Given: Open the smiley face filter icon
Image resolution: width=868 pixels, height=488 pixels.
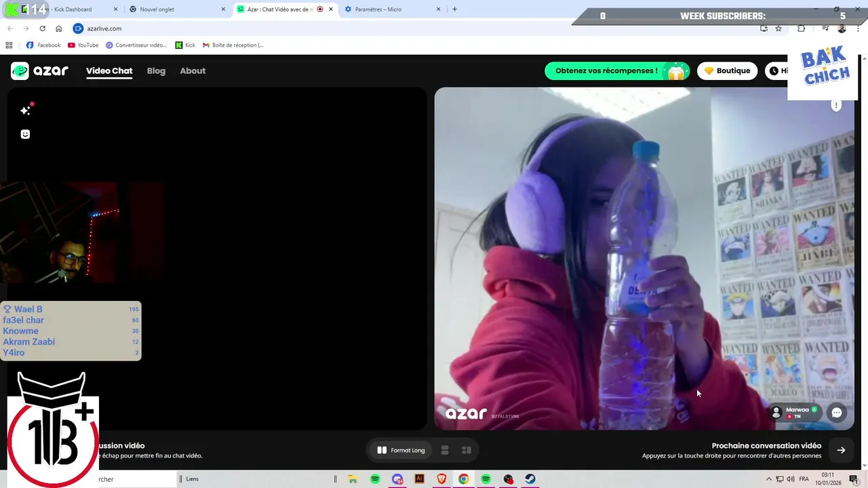Looking at the screenshot, I should pos(25,134).
